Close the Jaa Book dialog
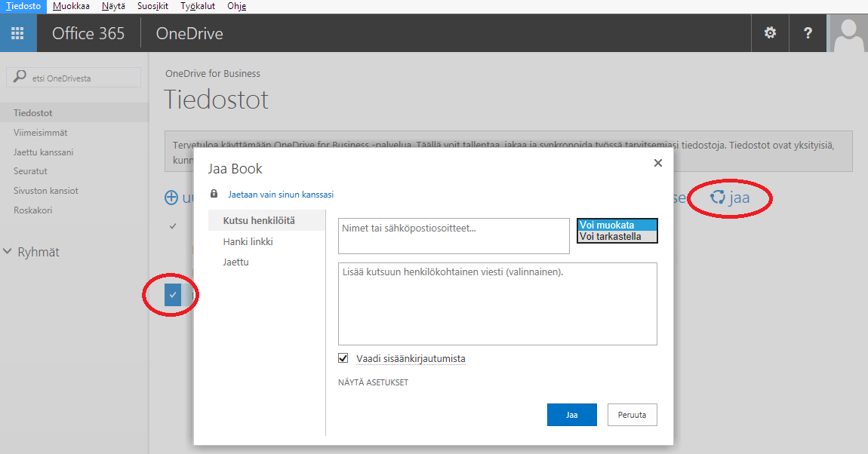 coord(657,163)
